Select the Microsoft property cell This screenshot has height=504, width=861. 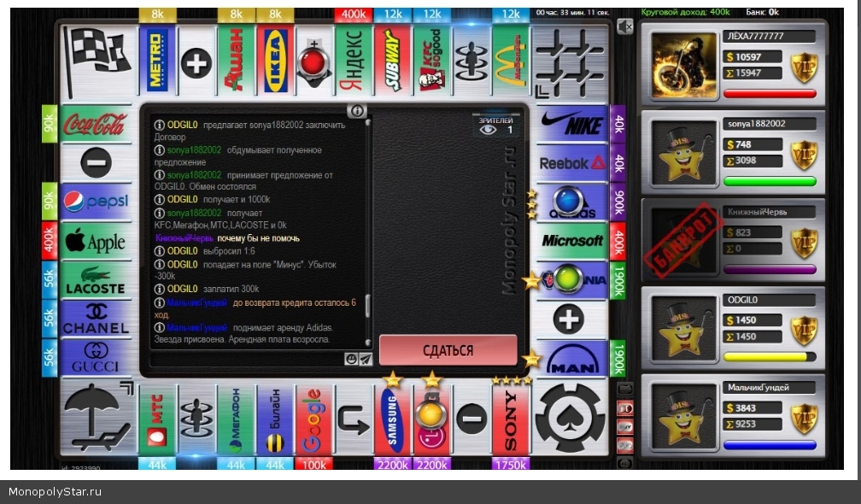pos(571,241)
